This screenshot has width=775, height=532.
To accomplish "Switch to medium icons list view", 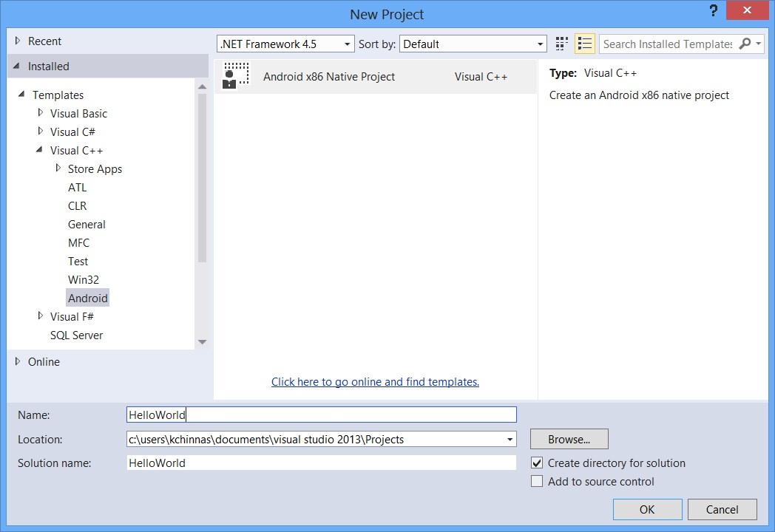I will coord(584,44).
